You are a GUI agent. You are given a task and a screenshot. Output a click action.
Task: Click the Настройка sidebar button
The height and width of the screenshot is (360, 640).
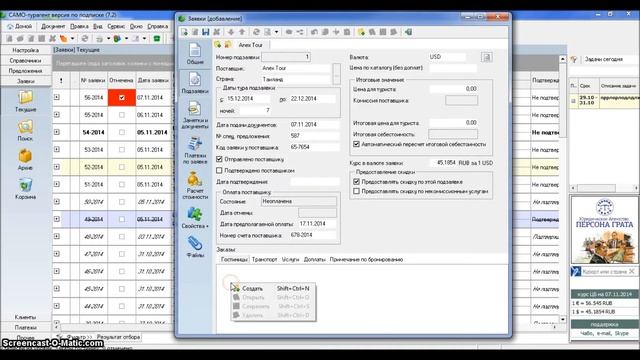(25, 50)
